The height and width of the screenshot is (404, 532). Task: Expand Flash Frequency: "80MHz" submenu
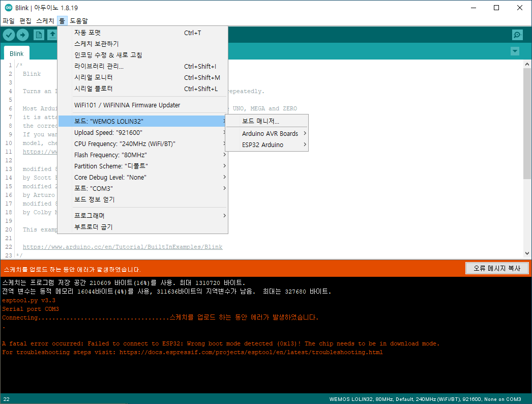[143, 155]
